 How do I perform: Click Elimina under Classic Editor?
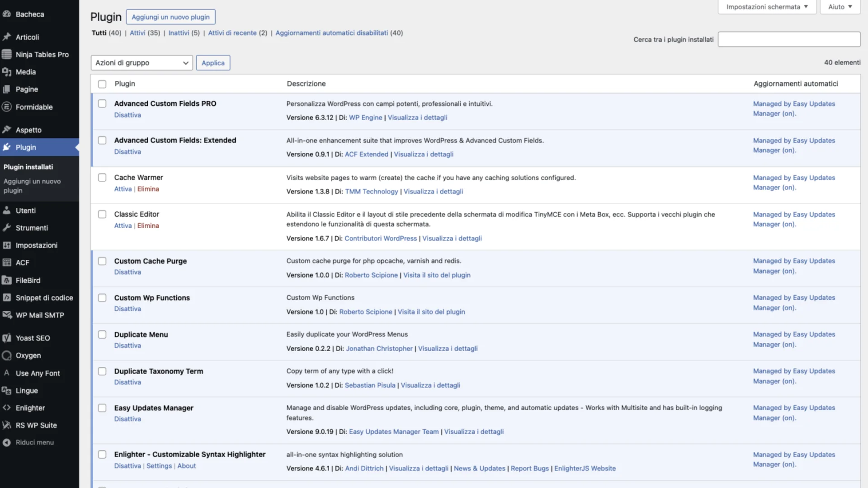pyautogui.click(x=148, y=225)
